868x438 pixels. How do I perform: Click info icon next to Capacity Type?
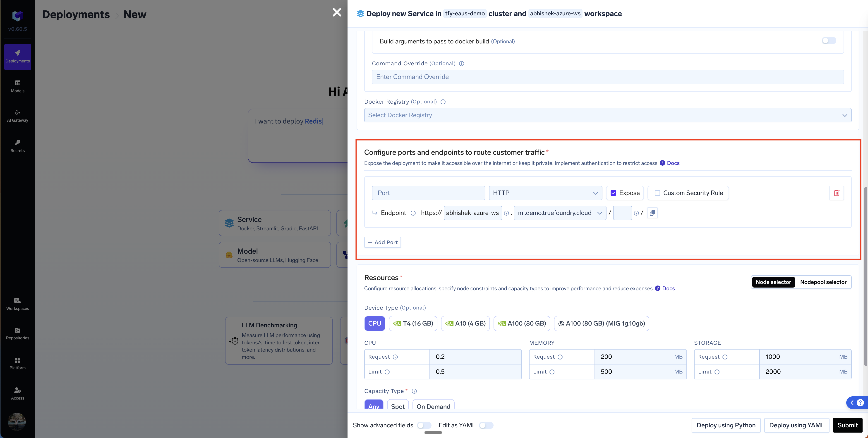point(415,391)
